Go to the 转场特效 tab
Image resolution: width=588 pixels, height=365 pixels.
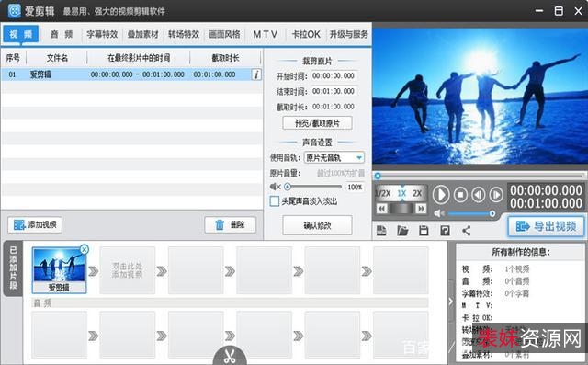coord(184,35)
